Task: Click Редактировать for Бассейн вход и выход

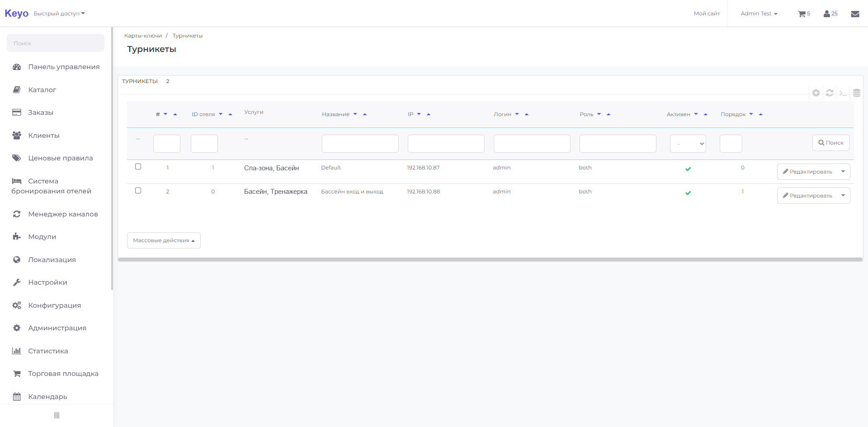Action: pos(807,196)
